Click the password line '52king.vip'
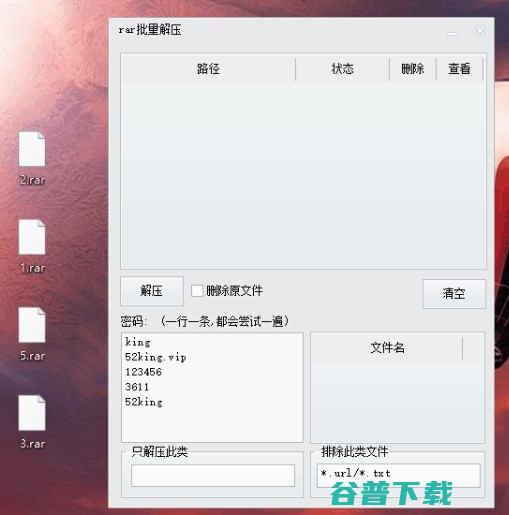 155,357
